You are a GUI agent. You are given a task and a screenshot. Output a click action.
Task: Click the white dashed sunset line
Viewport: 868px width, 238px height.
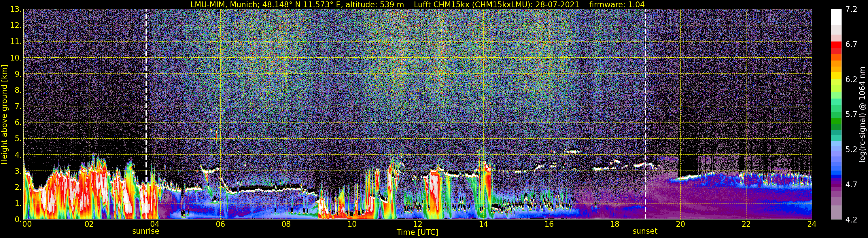645,115
